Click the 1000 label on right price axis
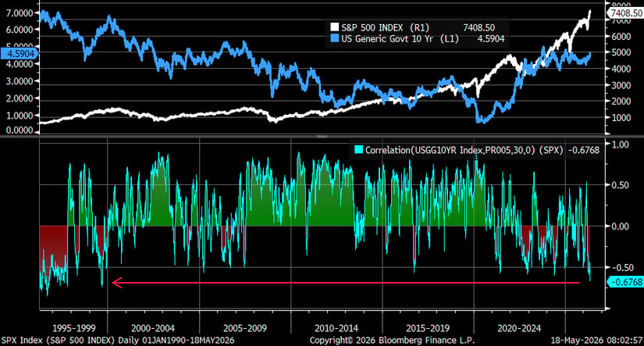The height and width of the screenshot is (346, 644). [x=621, y=118]
